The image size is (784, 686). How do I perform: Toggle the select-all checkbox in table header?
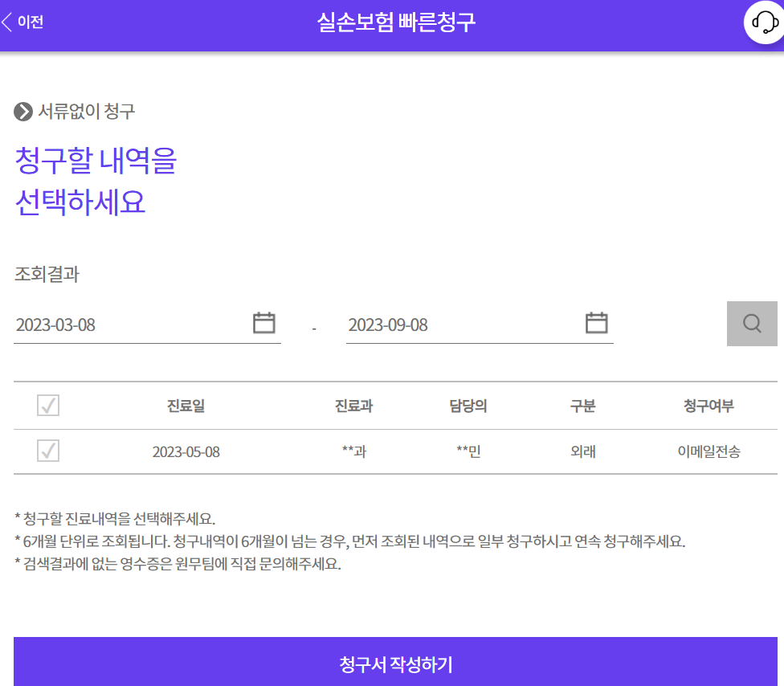47,406
